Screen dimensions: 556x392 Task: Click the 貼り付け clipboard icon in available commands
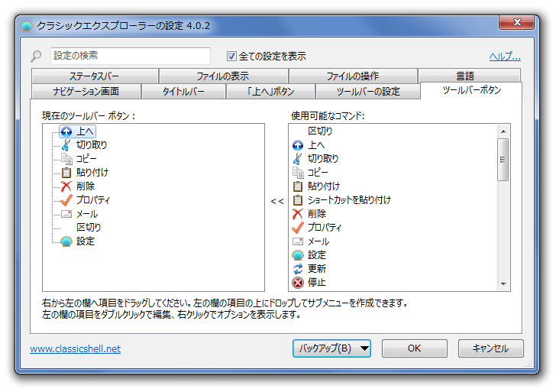coord(298,186)
